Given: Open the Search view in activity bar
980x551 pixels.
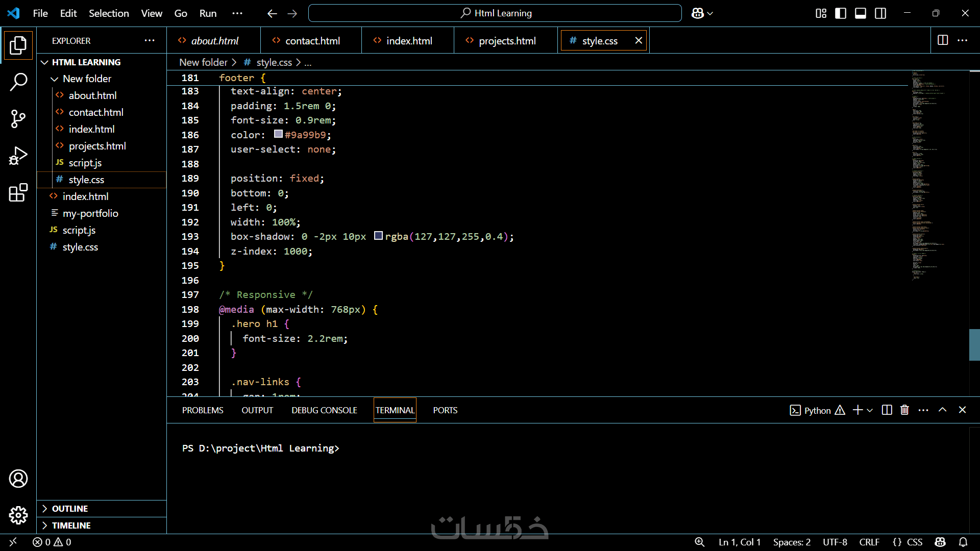Looking at the screenshot, I should [x=18, y=82].
